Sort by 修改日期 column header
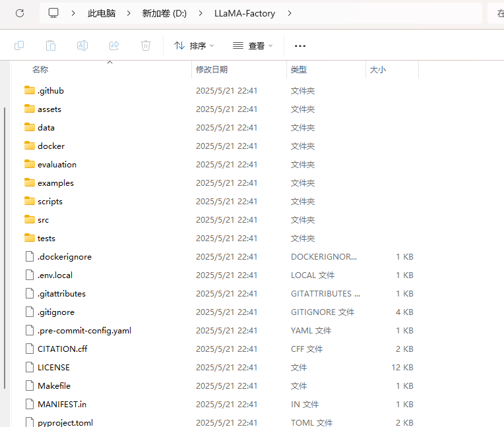The width and height of the screenshot is (504, 427). [212, 69]
